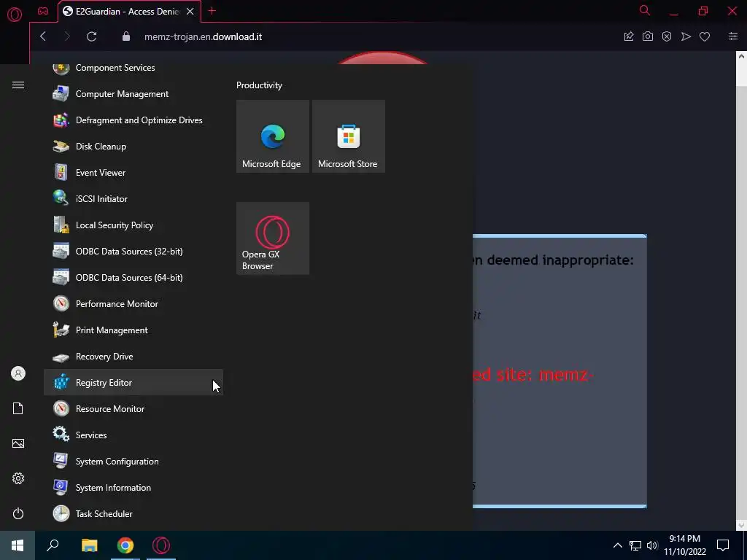The height and width of the screenshot is (560, 747).
Task: Open Recovery Drive
Action: click(x=133, y=356)
